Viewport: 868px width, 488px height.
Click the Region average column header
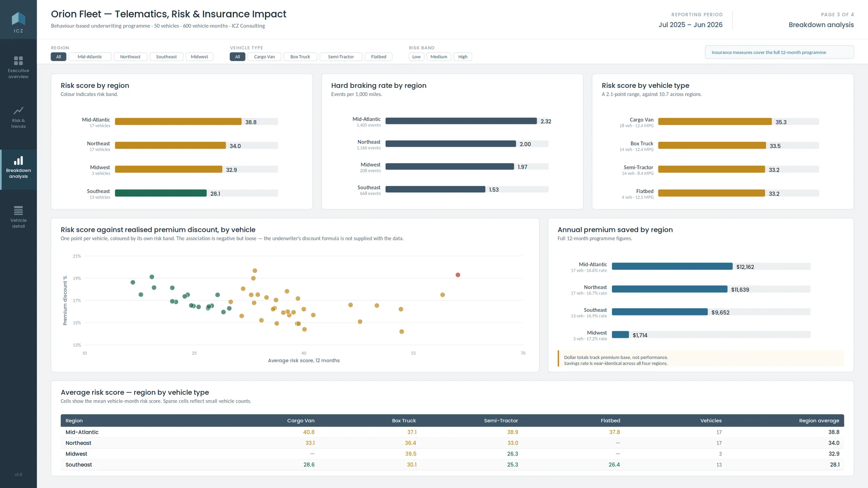(x=819, y=421)
